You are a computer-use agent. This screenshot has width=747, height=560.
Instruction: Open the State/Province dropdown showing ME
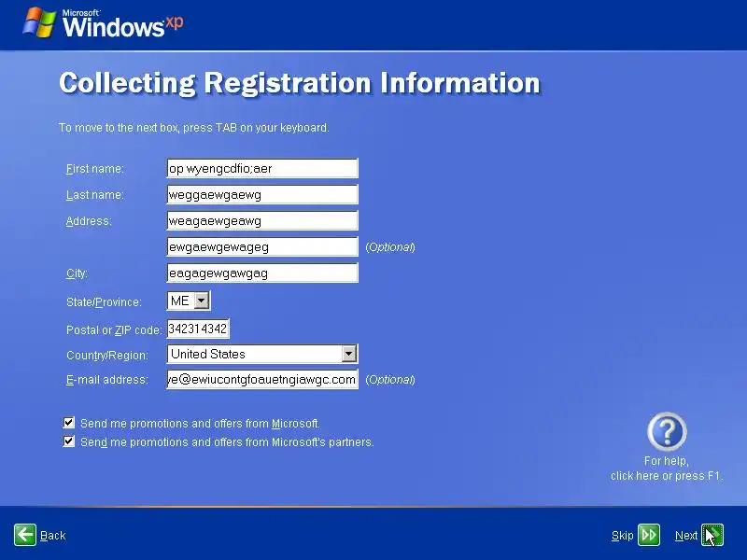coord(202,301)
